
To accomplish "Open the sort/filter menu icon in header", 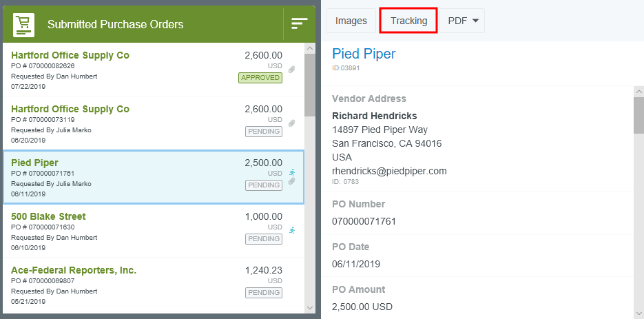I will 299,23.
